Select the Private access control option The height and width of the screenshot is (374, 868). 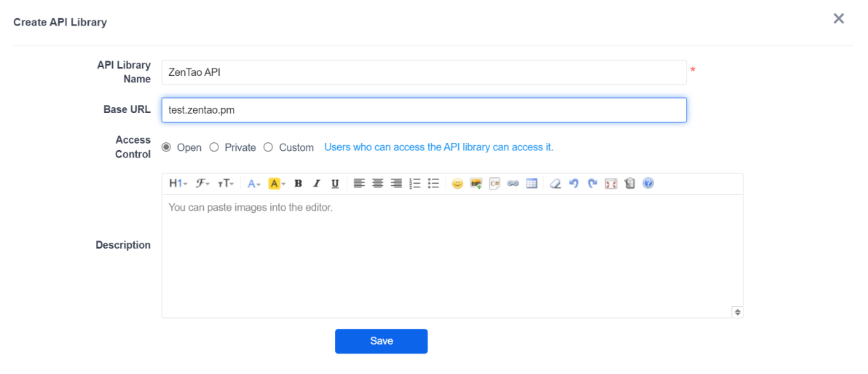point(213,147)
